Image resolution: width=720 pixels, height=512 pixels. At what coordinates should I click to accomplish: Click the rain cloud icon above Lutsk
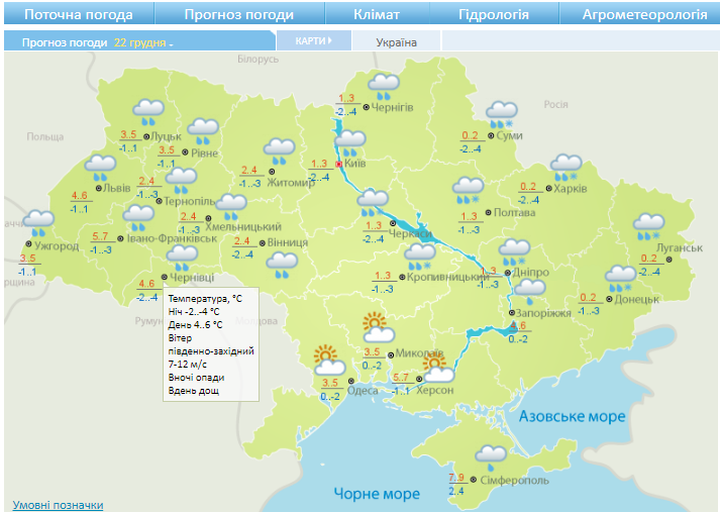click(x=149, y=112)
